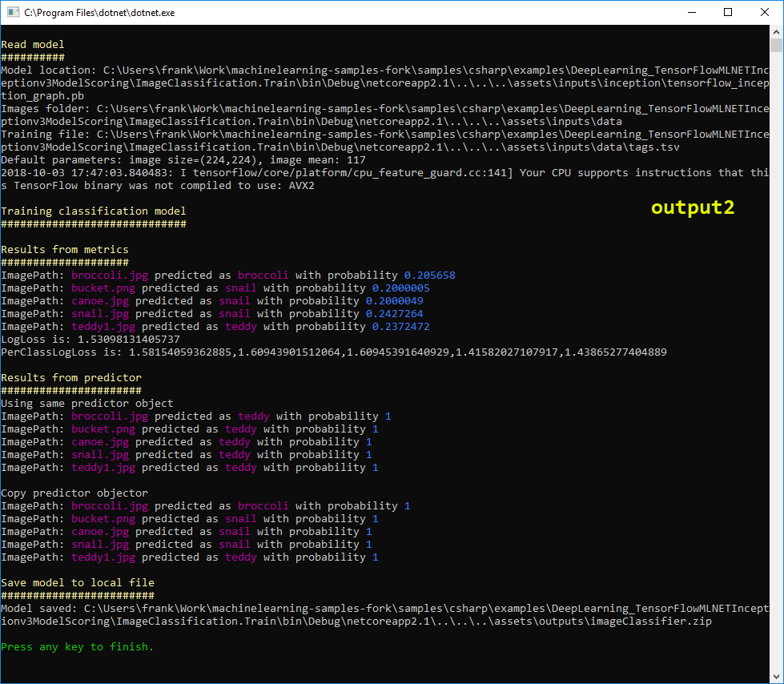The width and height of the screenshot is (784, 684).
Task: Click 'broccoli.jpg' under Copy predictor objector
Action: 110,506
